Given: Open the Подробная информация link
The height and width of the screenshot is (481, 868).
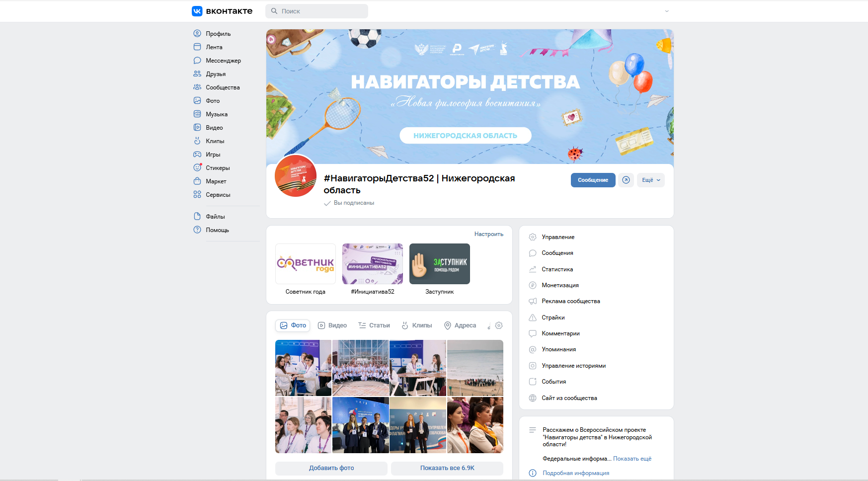Looking at the screenshot, I should [576, 473].
